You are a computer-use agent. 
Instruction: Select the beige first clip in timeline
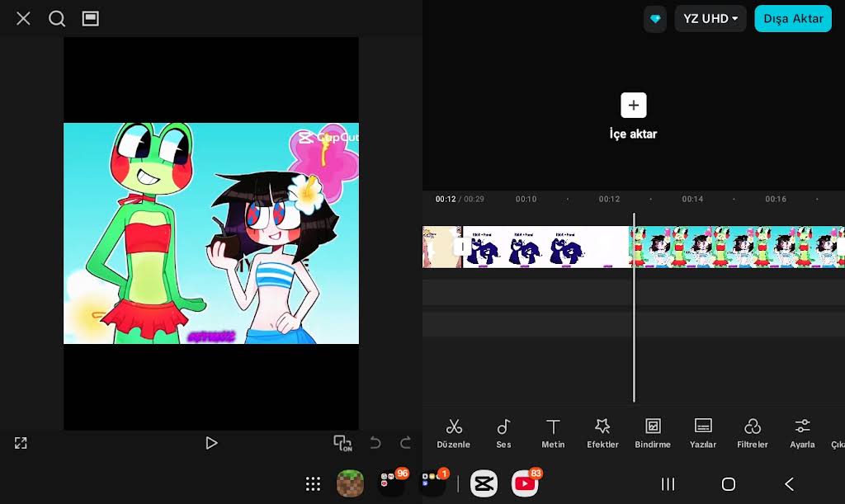tap(442, 247)
